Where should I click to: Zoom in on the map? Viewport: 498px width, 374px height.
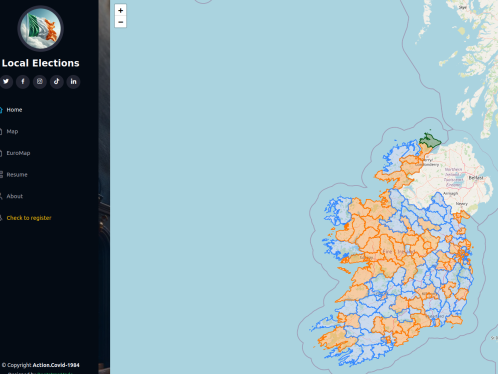click(121, 10)
